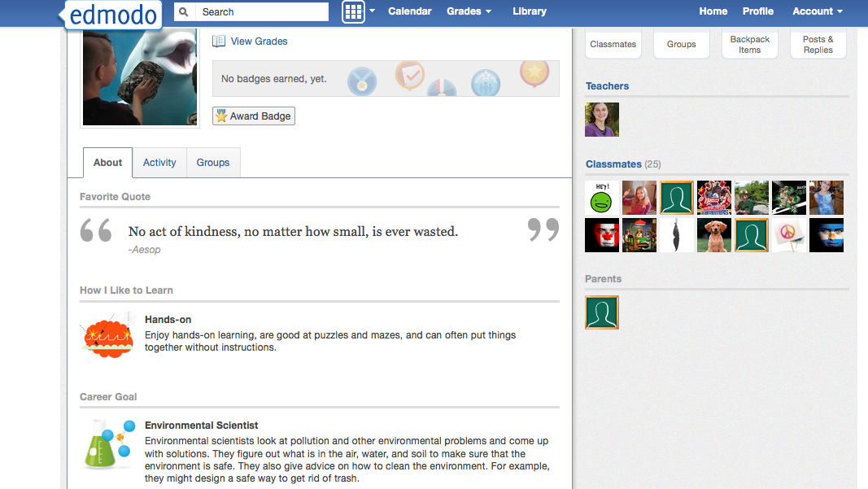Click the teacher profile photo
Screen dimensions: 868x489
[x=602, y=120]
